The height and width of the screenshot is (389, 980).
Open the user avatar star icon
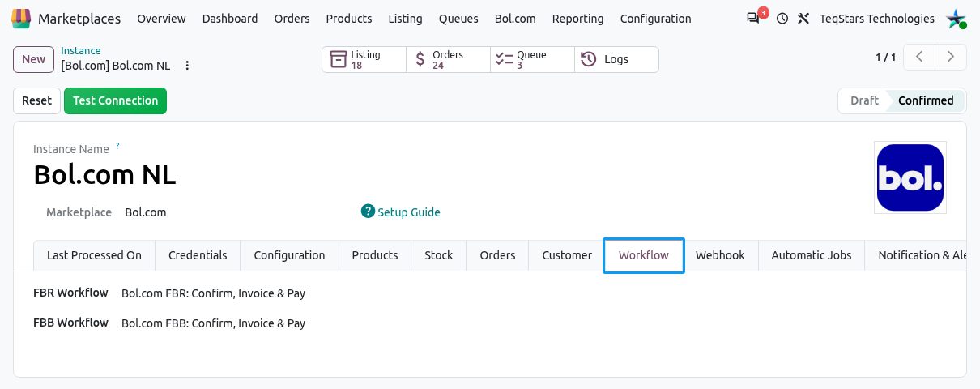tap(957, 19)
